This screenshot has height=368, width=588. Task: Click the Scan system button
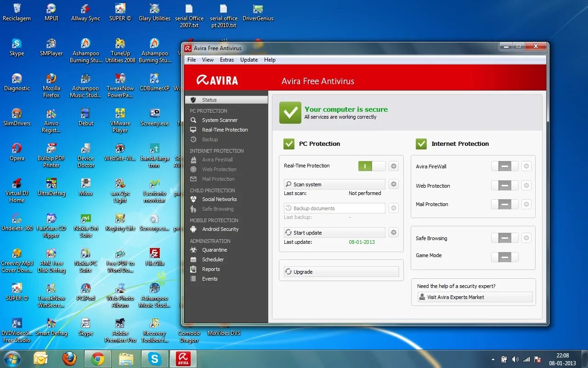334,184
